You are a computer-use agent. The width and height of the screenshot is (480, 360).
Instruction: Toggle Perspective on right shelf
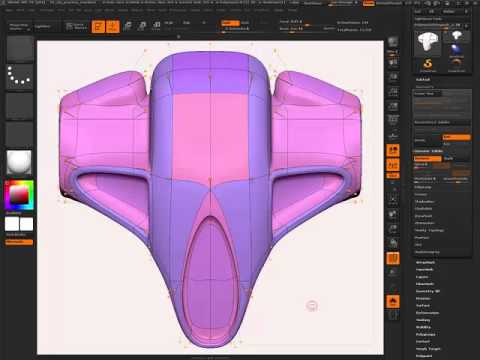click(393, 120)
